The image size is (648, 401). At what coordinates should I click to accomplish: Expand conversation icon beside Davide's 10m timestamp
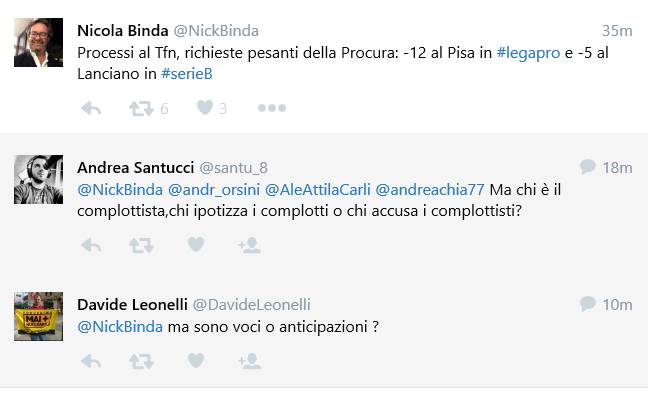coord(587,303)
